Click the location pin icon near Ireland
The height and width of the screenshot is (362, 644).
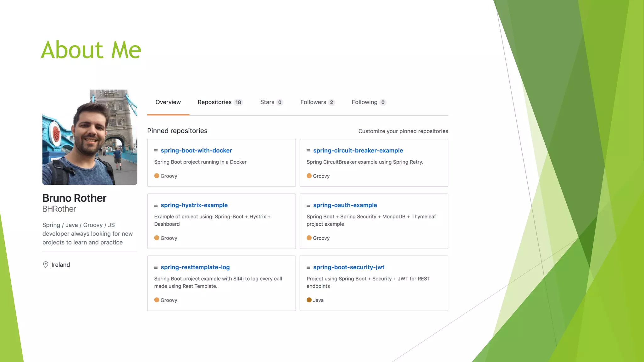coord(46,265)
